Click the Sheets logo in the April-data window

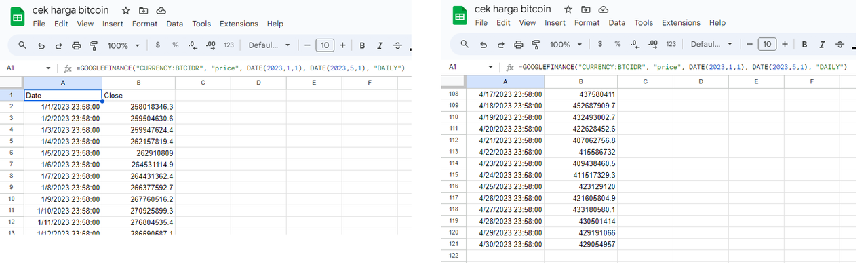pyautogui.click(x=459, y=16)
